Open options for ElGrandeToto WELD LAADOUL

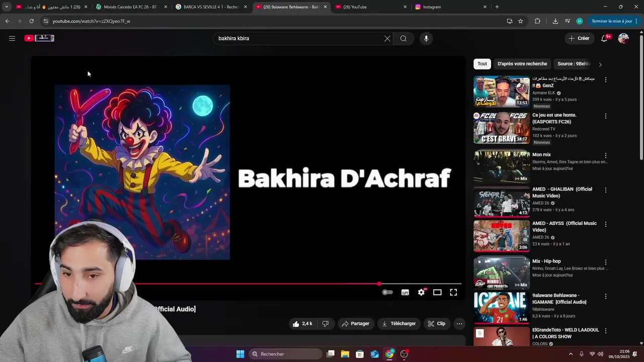click(606, 331)
